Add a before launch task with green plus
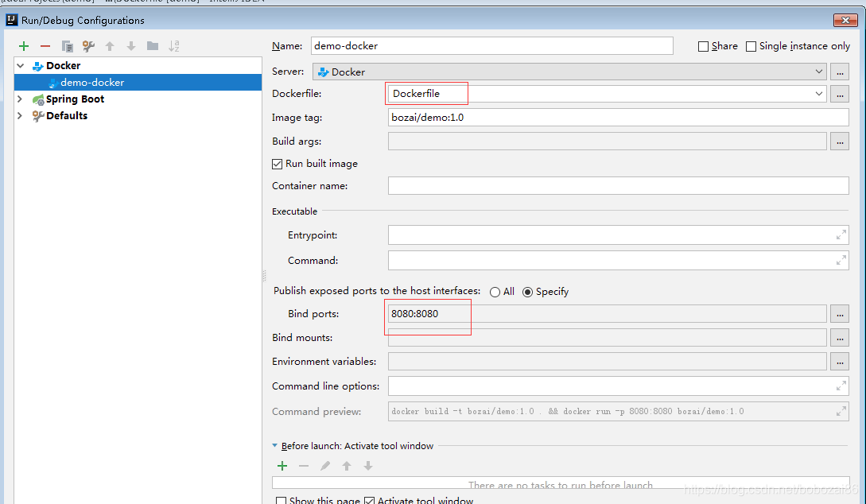Image resolution: width=866 pixels, height=504 pixels. point(282,466)
